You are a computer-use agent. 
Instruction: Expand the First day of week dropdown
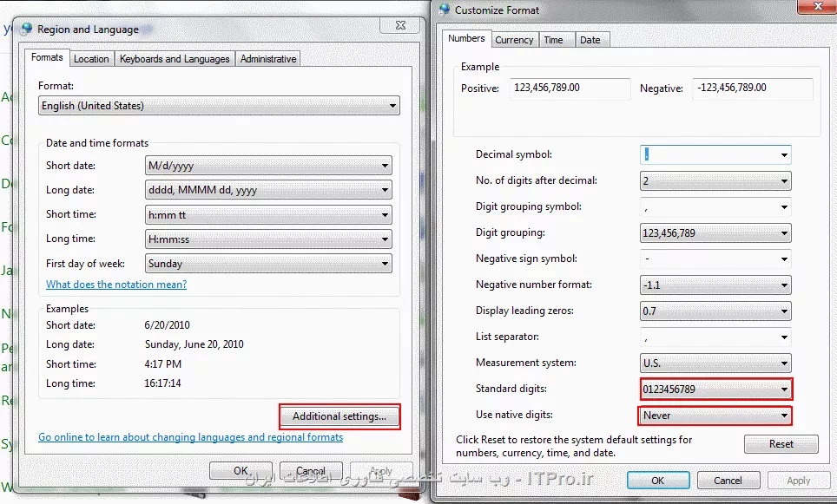click(x=268, y=264)
